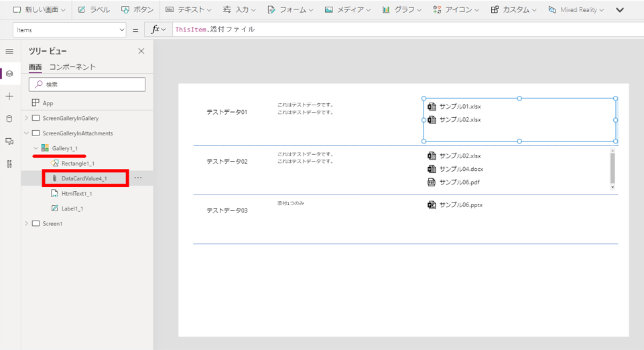The image size is (644, 350).
Task: Open attachment サンプル06.pptx
Action: 461,205
